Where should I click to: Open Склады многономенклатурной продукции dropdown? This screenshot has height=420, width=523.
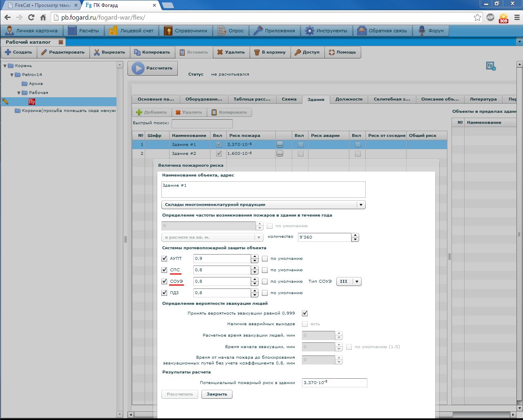264,205
